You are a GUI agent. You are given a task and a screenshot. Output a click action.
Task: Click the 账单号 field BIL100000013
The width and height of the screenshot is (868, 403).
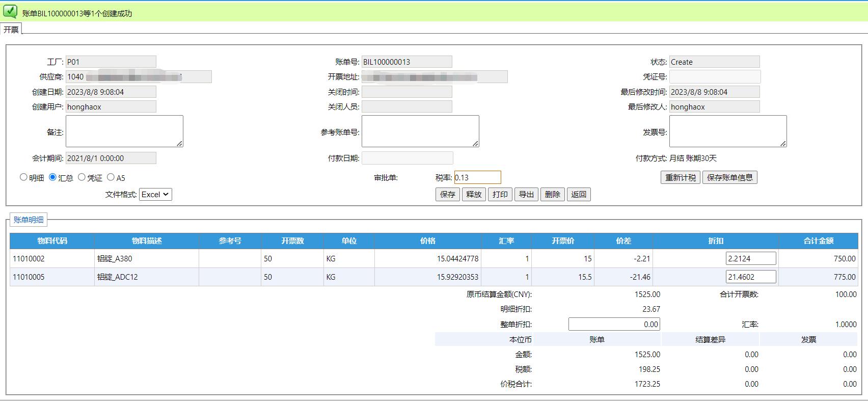(406, 62)
